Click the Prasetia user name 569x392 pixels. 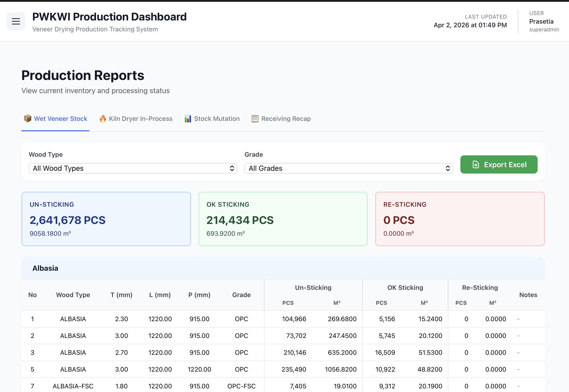pos(541,22)
